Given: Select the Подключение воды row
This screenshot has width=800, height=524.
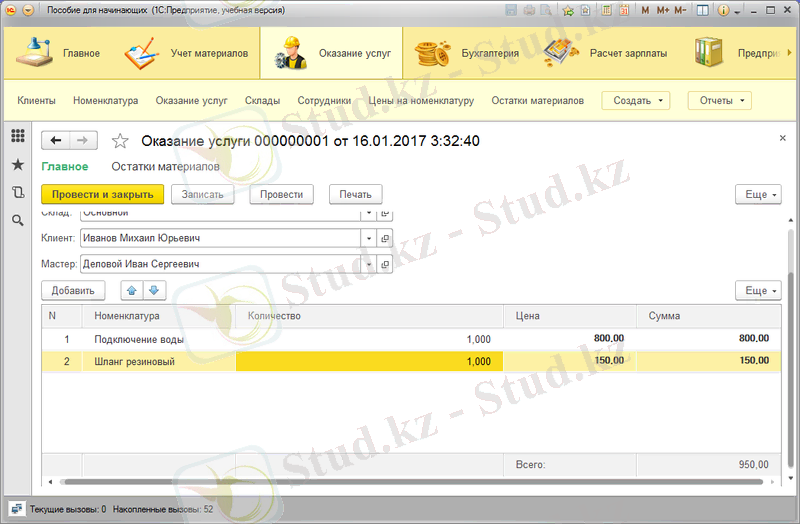Looking at the screenshot, I should pos(411,339).
